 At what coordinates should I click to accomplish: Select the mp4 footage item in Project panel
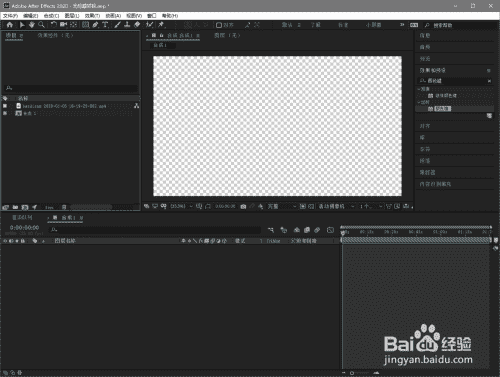point(64,106)
